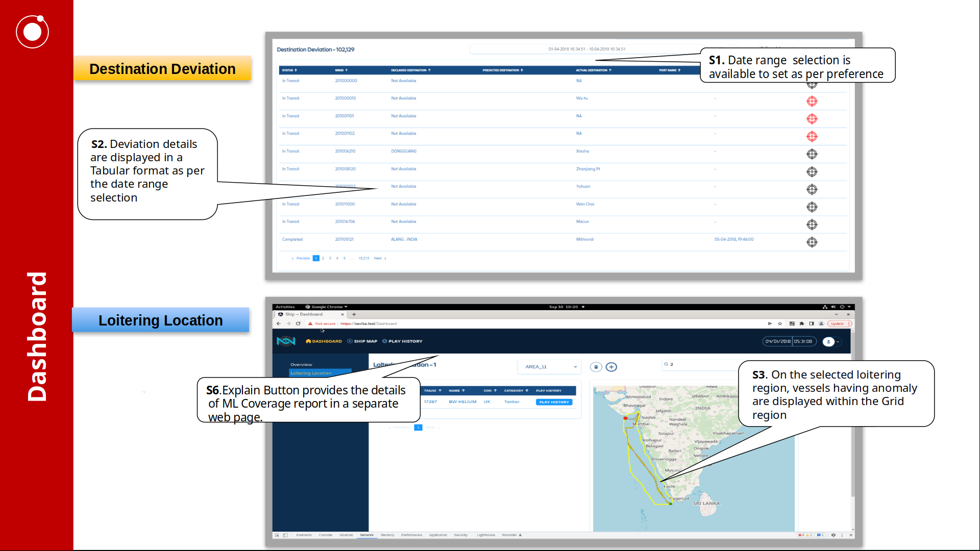This screenshot has width=980, height=551.
Task: Sort table by DECLARED DESTINATION column
Action: [x=411, y=70]
